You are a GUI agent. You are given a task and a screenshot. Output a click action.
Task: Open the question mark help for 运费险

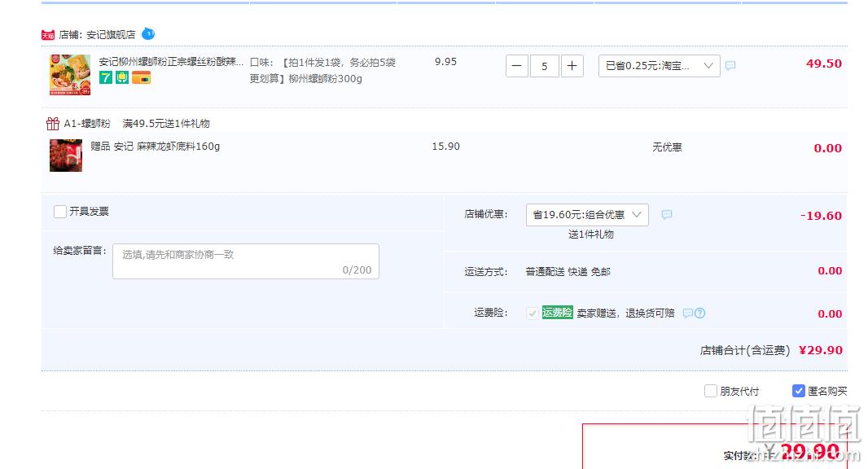coord(699,313)
